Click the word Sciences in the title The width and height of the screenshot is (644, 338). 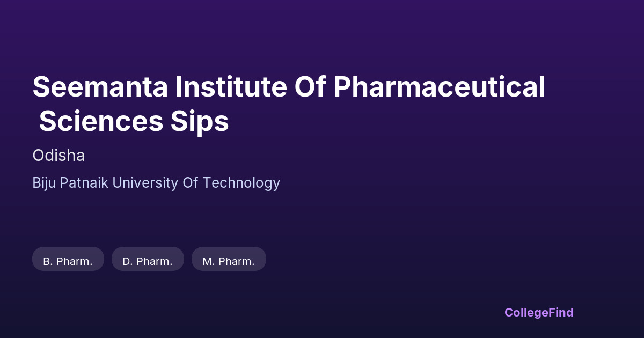coord(101,121)
